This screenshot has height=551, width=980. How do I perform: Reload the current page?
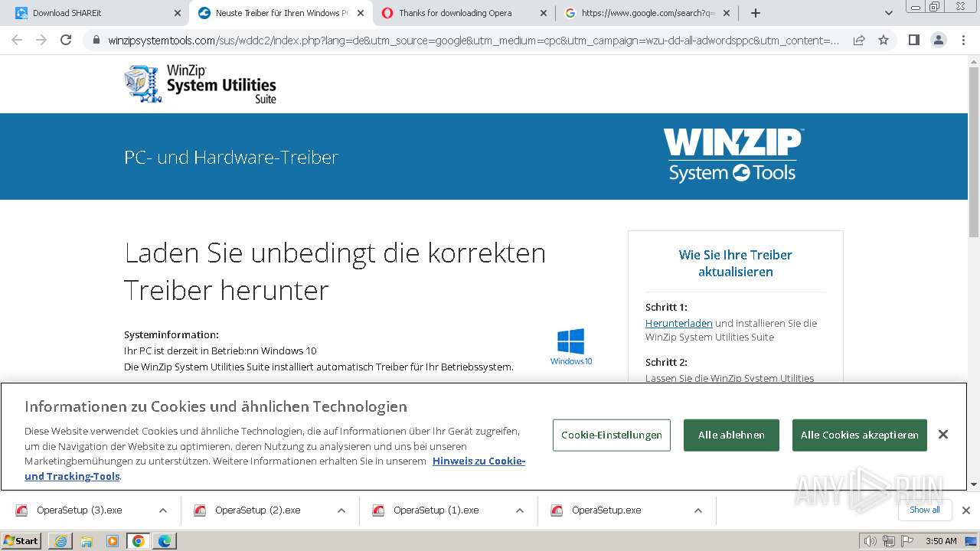(66, 40)
